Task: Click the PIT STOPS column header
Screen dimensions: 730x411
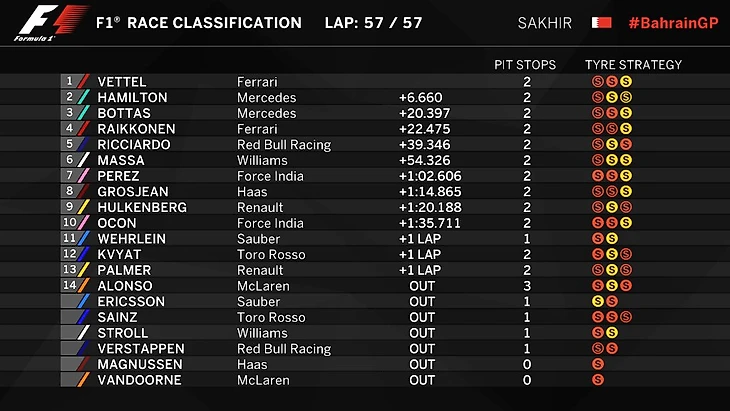Action: coord(525,65)
